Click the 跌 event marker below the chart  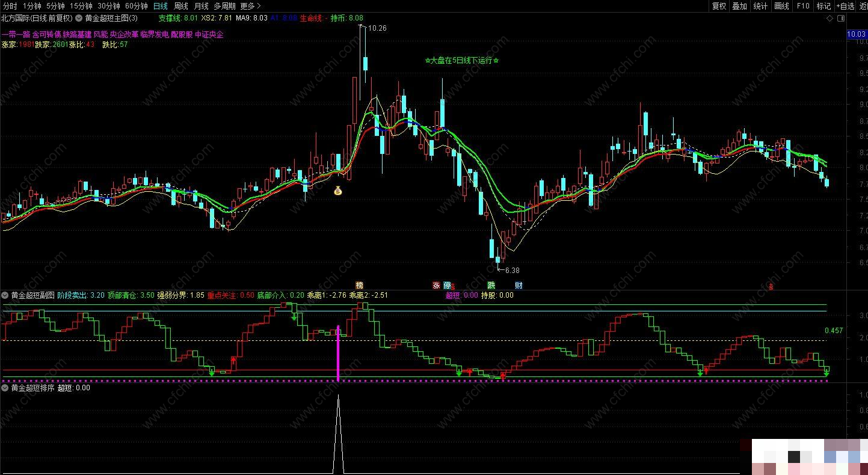pyautogui.click(x=491, y=285)
